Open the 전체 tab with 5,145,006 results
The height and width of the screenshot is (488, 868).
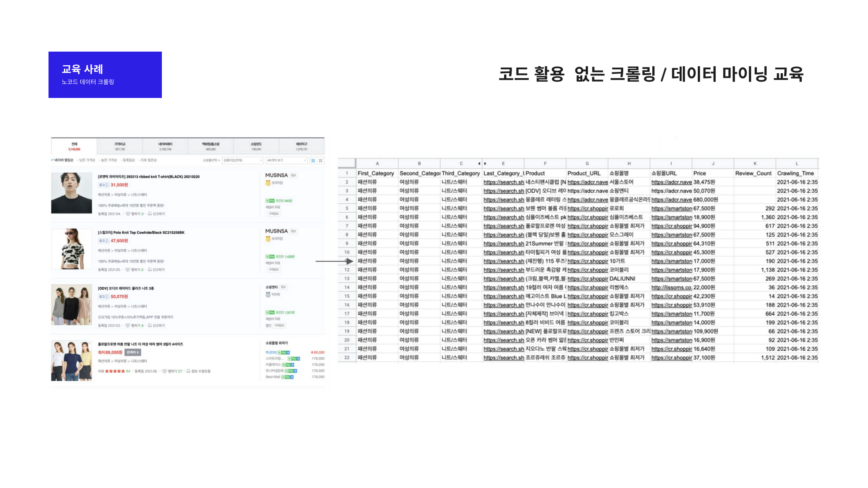coord(74,146)
